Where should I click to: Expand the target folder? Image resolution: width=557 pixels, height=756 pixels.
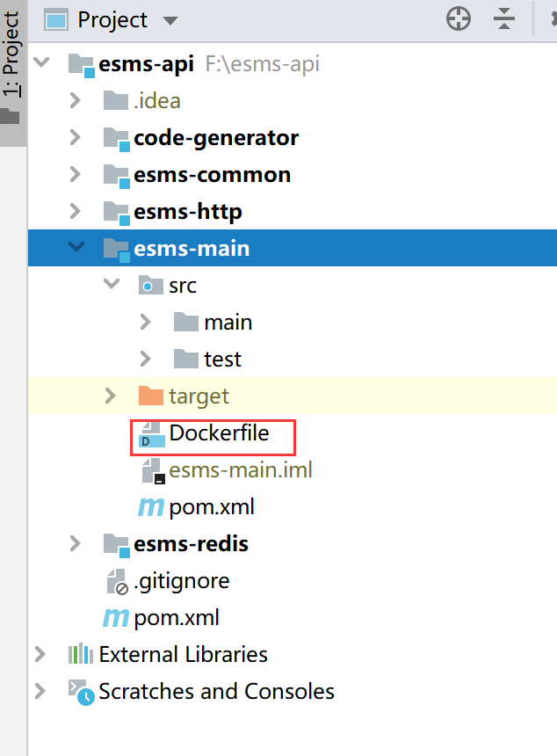110,396
